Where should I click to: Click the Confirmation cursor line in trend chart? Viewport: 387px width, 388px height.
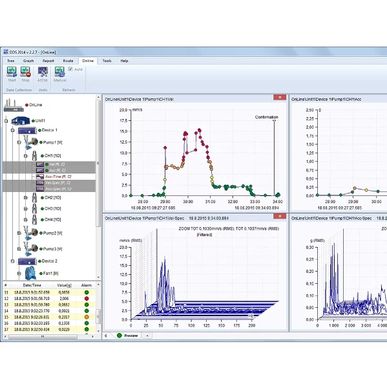274,157
